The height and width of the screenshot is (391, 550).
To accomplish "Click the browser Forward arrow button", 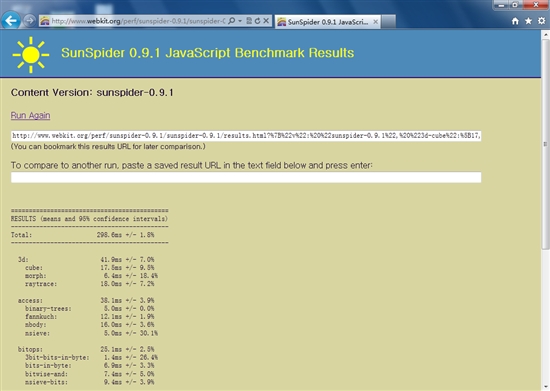I will 29,21.
